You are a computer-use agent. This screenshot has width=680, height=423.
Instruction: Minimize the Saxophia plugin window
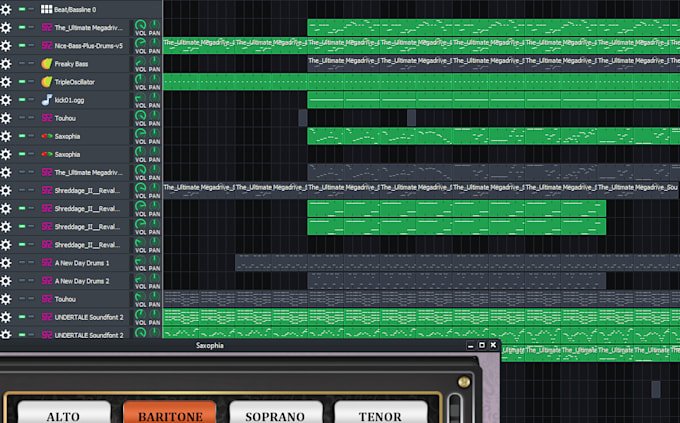pyautogui.click(x=471, y=345)
